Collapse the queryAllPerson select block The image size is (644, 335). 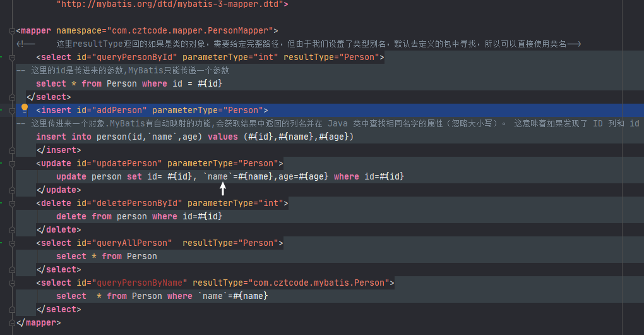tap(13, 243)
